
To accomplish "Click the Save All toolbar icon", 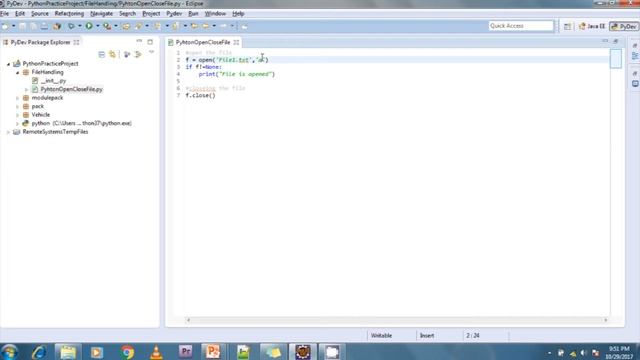I will point(33,26).
